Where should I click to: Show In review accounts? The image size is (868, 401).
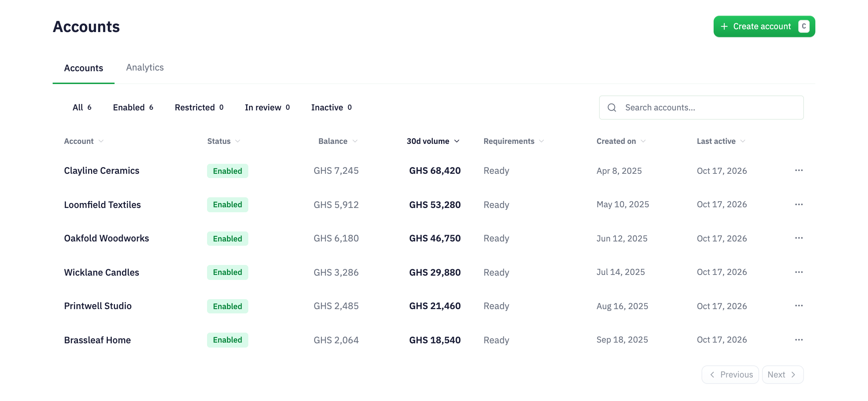[x=268, y=108]
